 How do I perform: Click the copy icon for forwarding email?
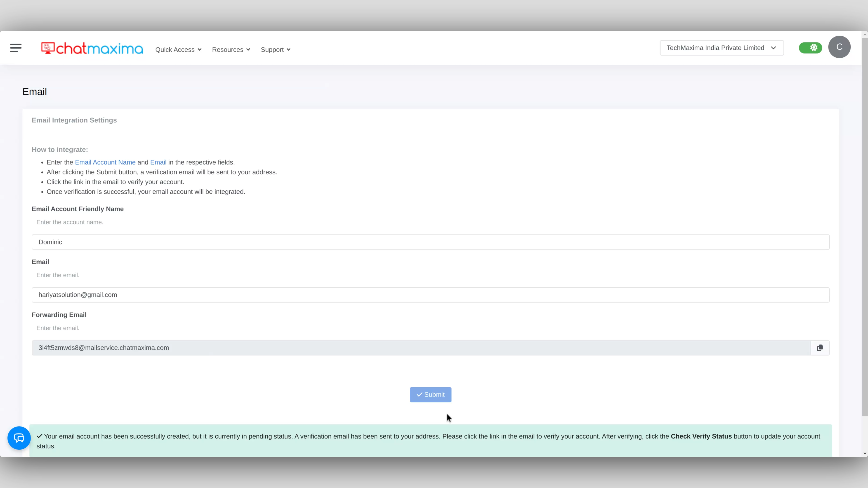820,347
